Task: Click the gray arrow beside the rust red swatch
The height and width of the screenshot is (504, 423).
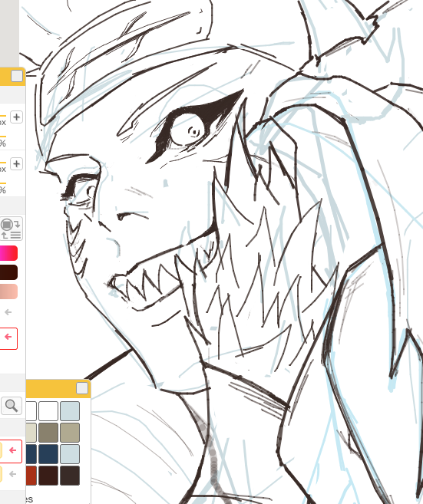Action: (12, 474)
